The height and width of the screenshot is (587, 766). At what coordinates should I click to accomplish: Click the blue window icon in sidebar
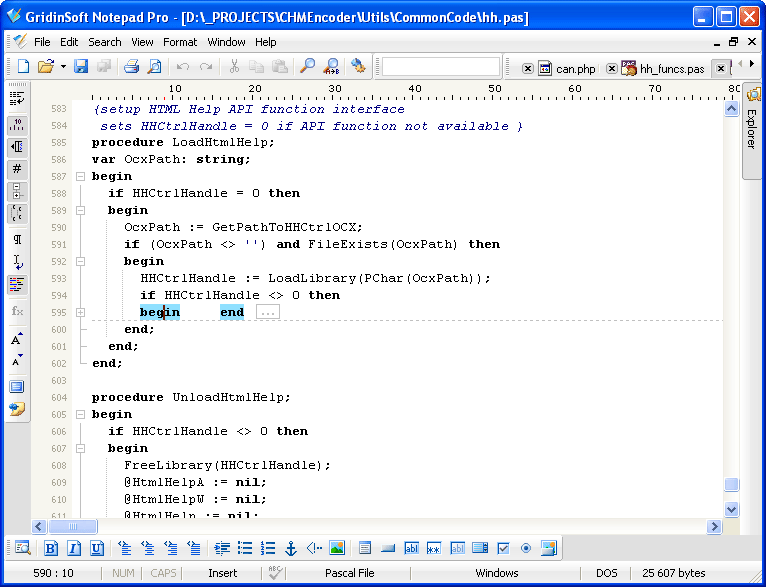click(x=17, y=387)
